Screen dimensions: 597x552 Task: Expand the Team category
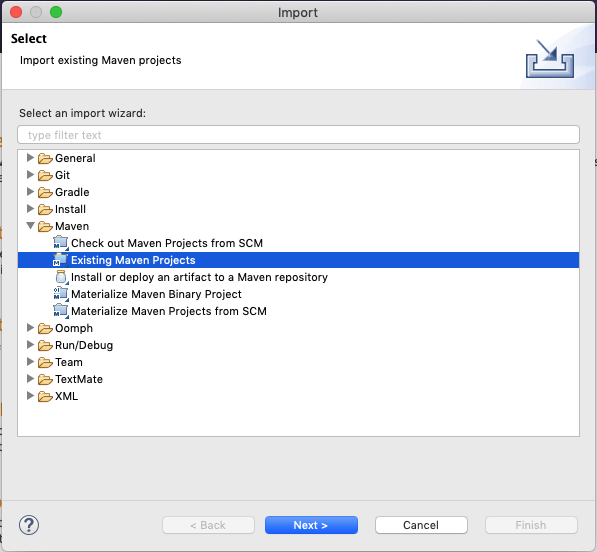(30, 362)
